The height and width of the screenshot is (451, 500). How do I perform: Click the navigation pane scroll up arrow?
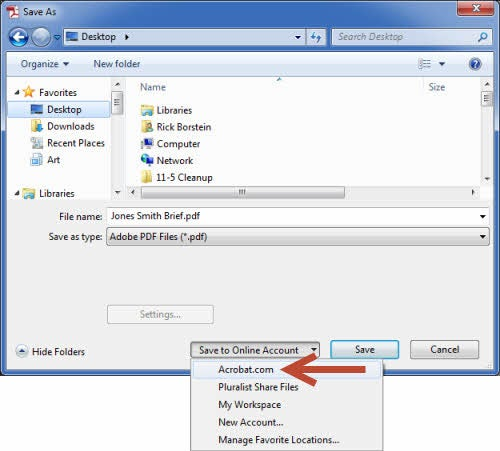tap(117, 84)
